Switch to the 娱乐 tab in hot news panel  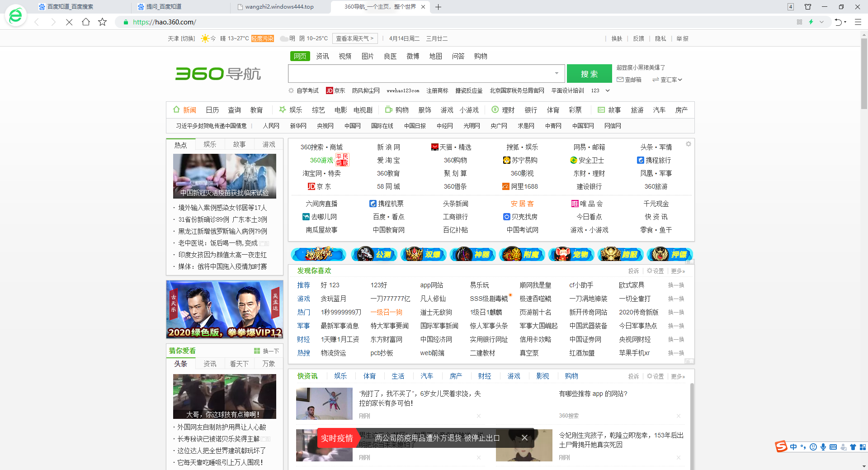210,144
